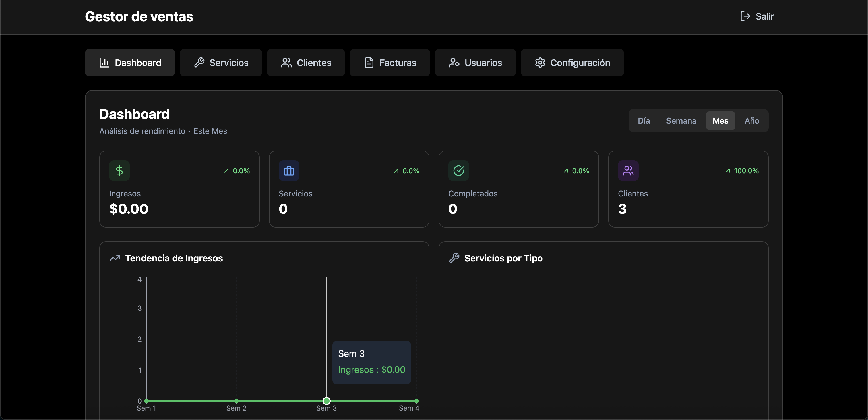Image resolution: width=868 pixels, height=420 pixels.
Task: Open the Usuarios tab
Action: (x=475, y=63)
